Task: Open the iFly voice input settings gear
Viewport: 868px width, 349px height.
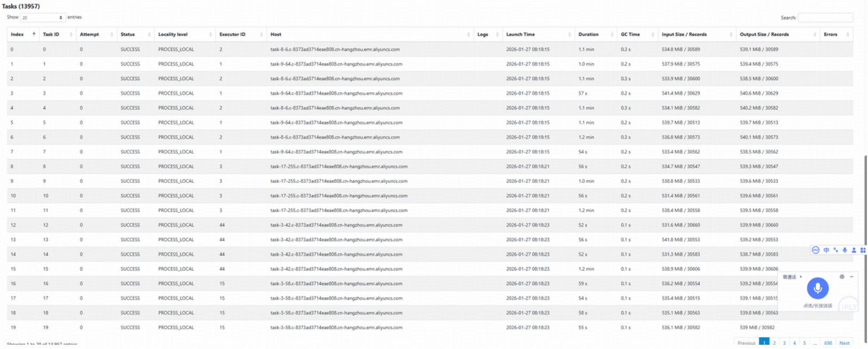Action: tap(842, 277)
